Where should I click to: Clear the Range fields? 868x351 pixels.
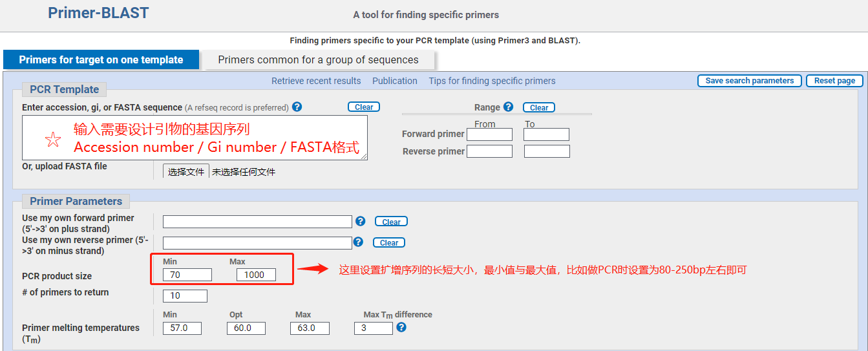(539, 108)
